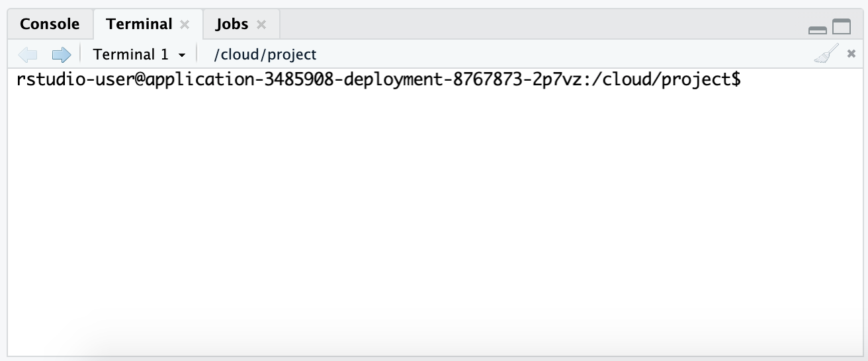868x361 pixels.
Task: Maximize the pane using the top-right icon
Action: click(841, 26)
